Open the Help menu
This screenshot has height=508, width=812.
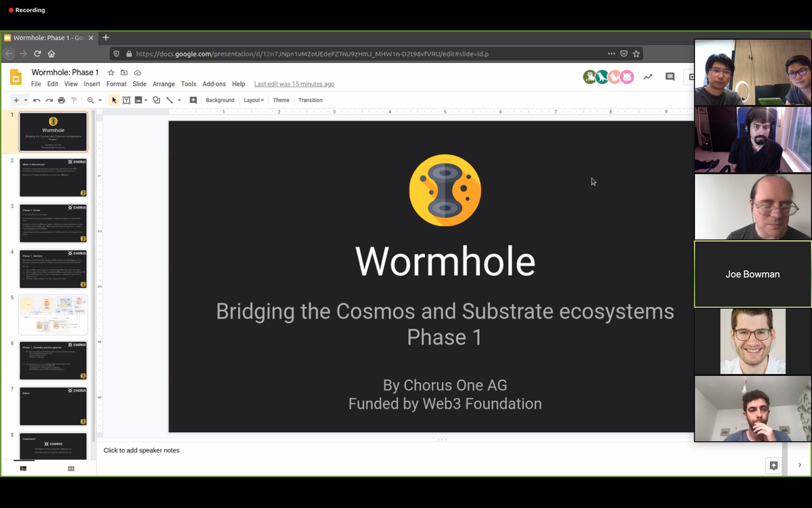(238, 84)
